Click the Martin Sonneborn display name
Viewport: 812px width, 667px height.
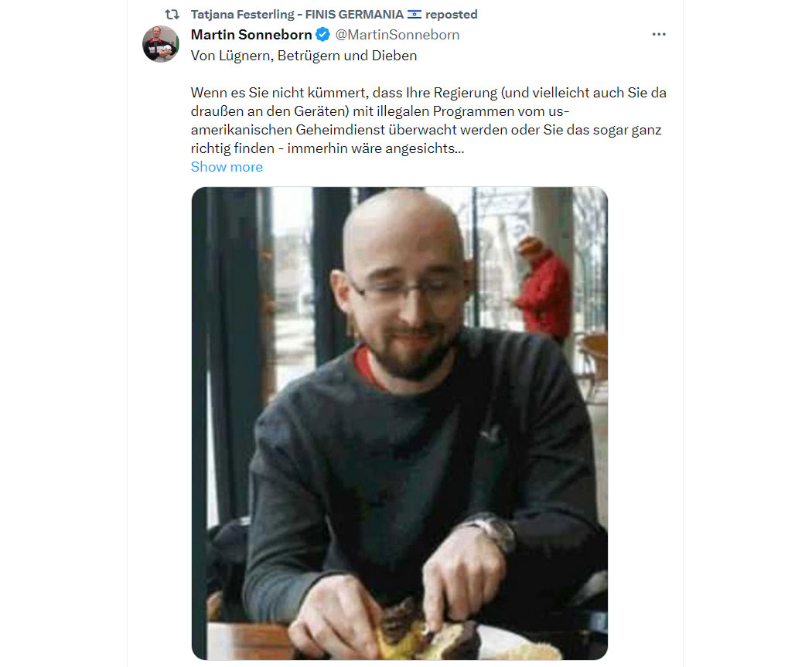[x=251, y=35]
